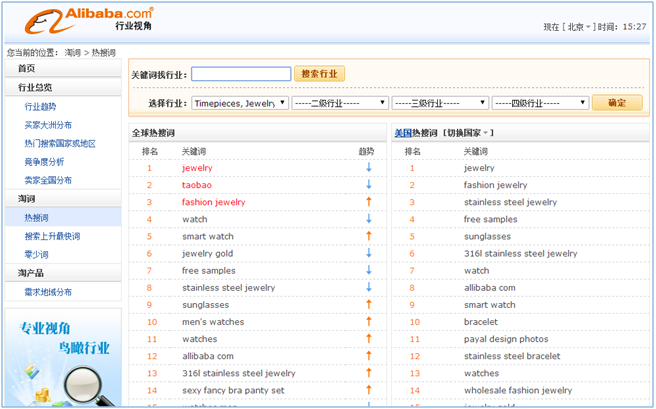
Task: Open the 三级行业 dropdown
Action: [x=440, y=103]
